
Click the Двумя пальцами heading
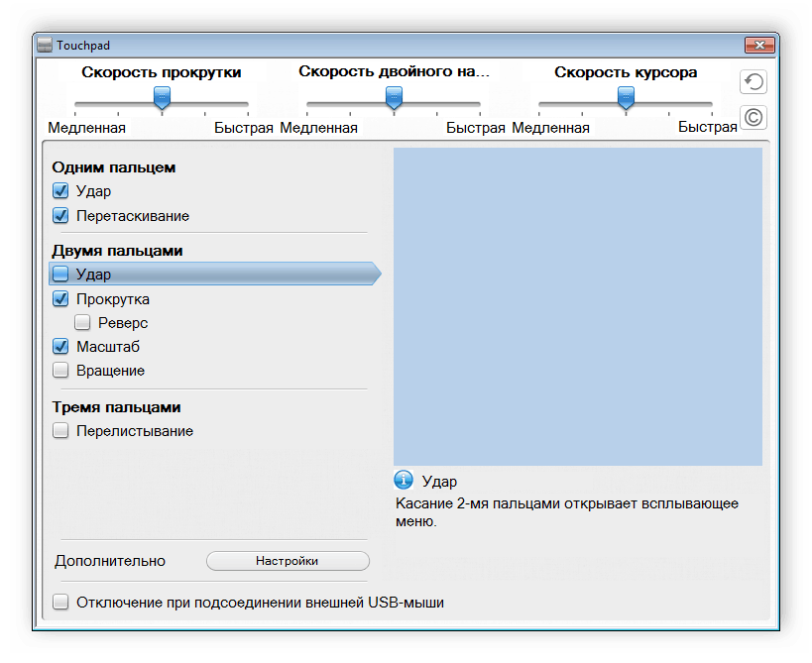(x=117, y=251)
